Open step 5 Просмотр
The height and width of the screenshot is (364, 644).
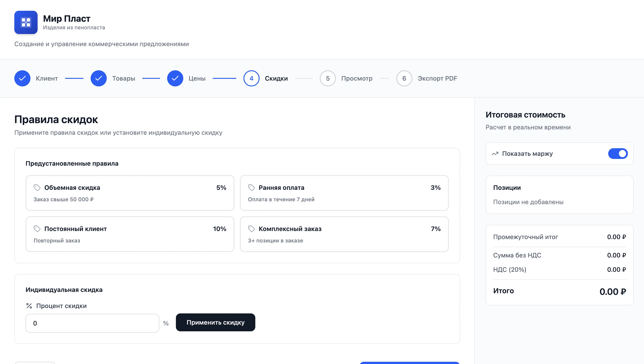coord(328,78)
